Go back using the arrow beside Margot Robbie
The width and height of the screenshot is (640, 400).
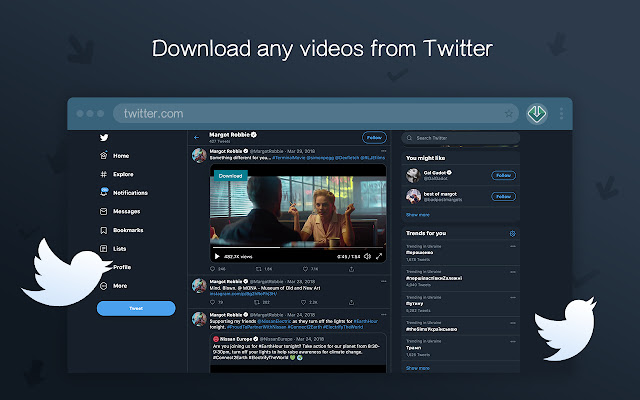coord(197,137)
